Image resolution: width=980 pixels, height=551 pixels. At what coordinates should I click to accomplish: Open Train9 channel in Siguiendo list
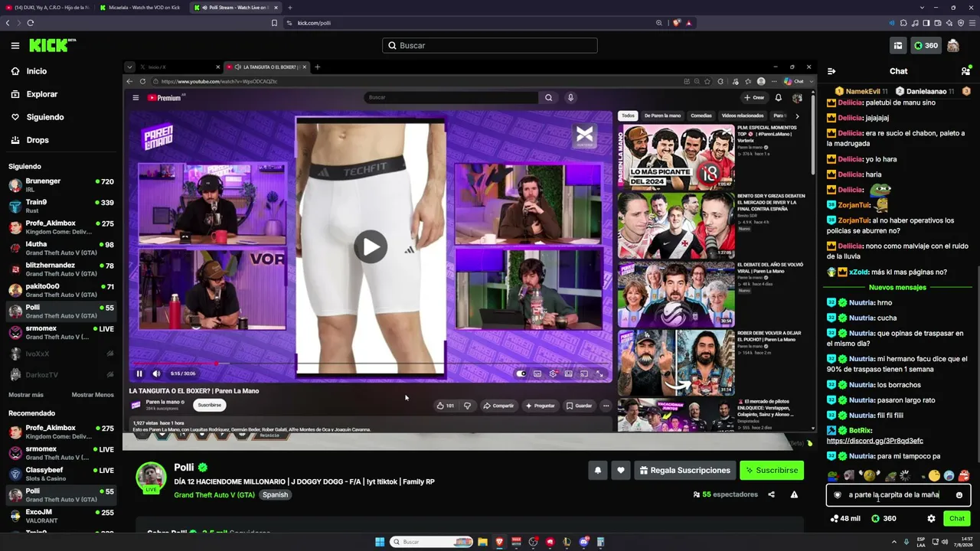(x=61, y=206)
